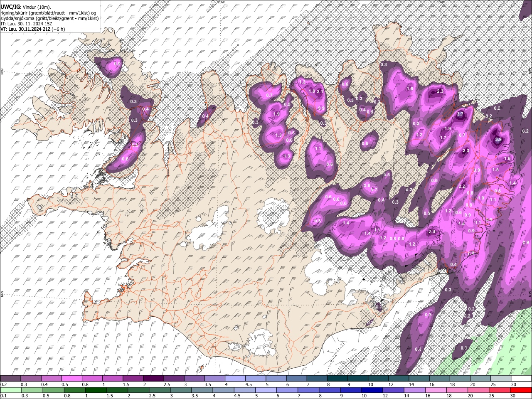Click the 3.9 precipitation value on the map
This screenshot has height=399, width=532.
click(499, 140)
